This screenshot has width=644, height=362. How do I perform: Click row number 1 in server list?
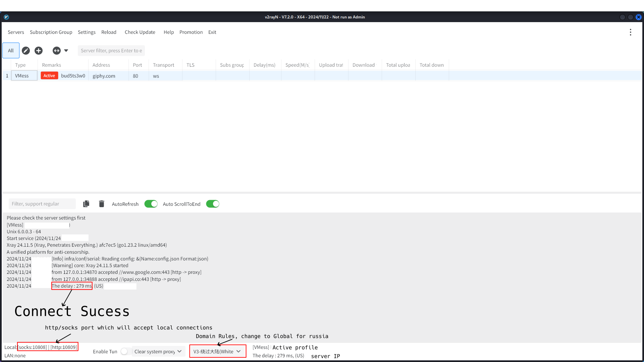pos(7,76)
